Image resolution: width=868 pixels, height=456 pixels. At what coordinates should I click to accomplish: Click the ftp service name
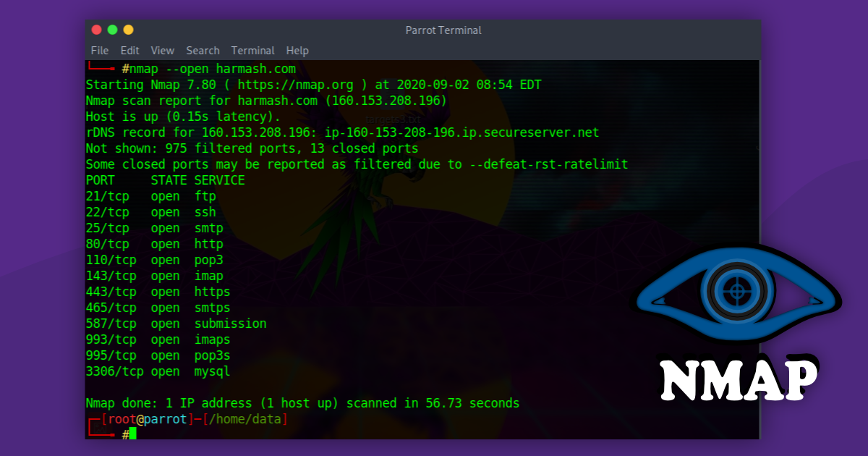[x=205, y=196]
